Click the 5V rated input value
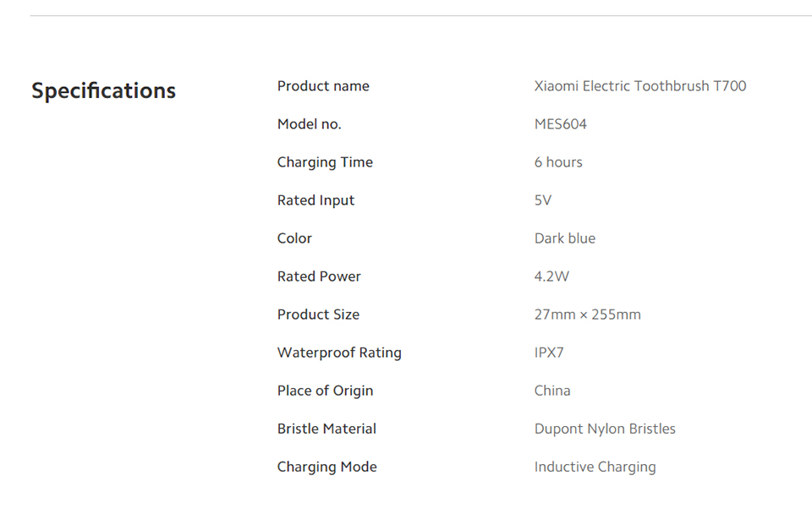812x525 pixels. 543,200
